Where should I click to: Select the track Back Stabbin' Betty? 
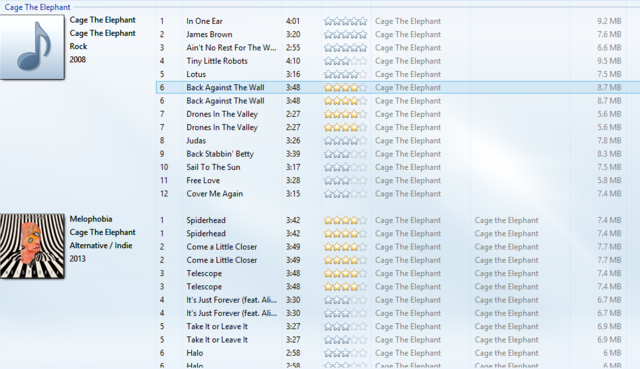coord(220,154)
